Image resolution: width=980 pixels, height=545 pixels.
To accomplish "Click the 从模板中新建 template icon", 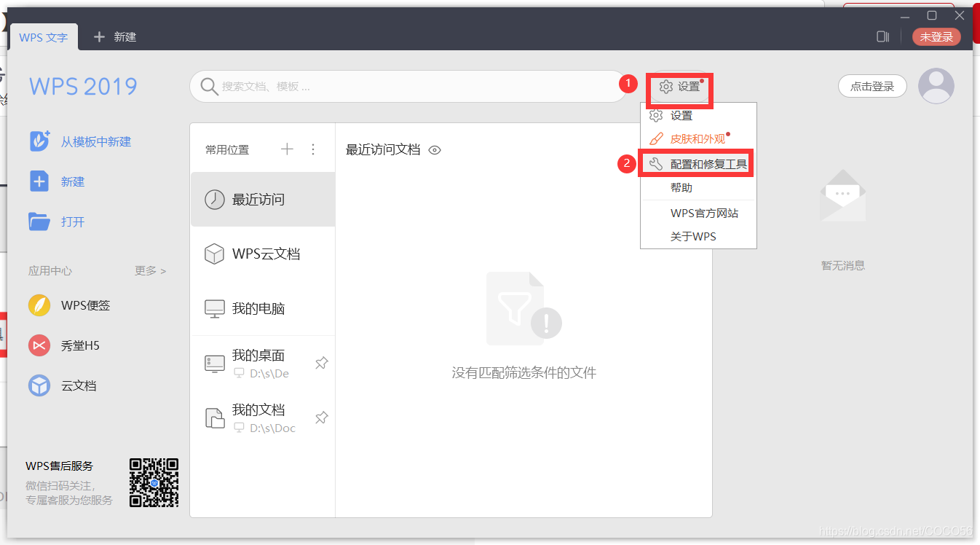I will (39, 141).
